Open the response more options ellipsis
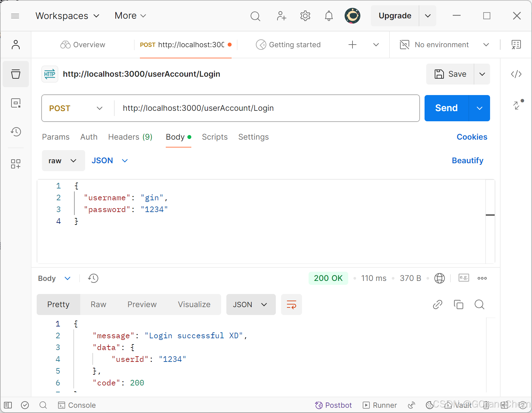The image size is (532, 413). [x=482, y=278]
